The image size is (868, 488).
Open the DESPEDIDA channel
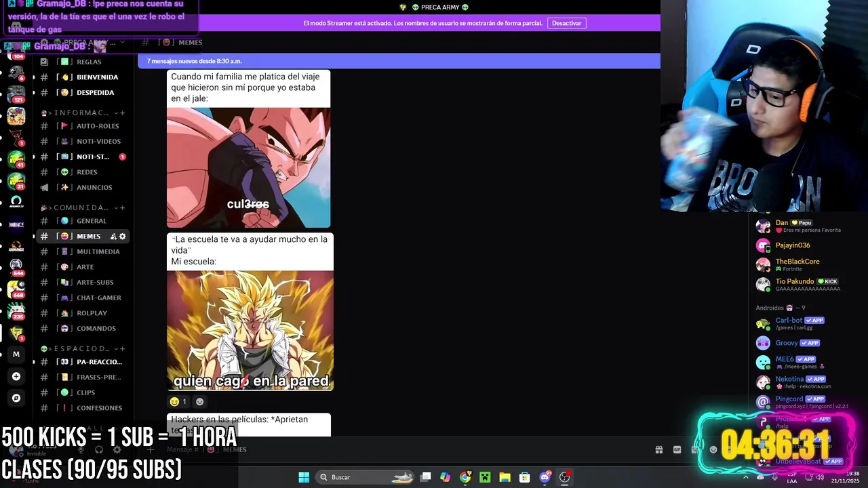click(83, 93)
